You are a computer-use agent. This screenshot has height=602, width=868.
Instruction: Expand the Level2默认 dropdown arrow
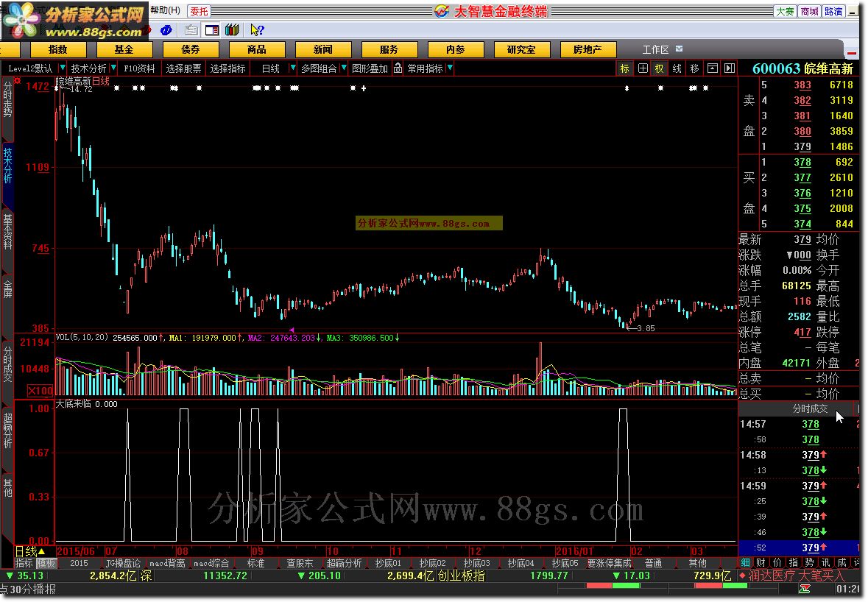pyautogui.click(x=62, y=68)
